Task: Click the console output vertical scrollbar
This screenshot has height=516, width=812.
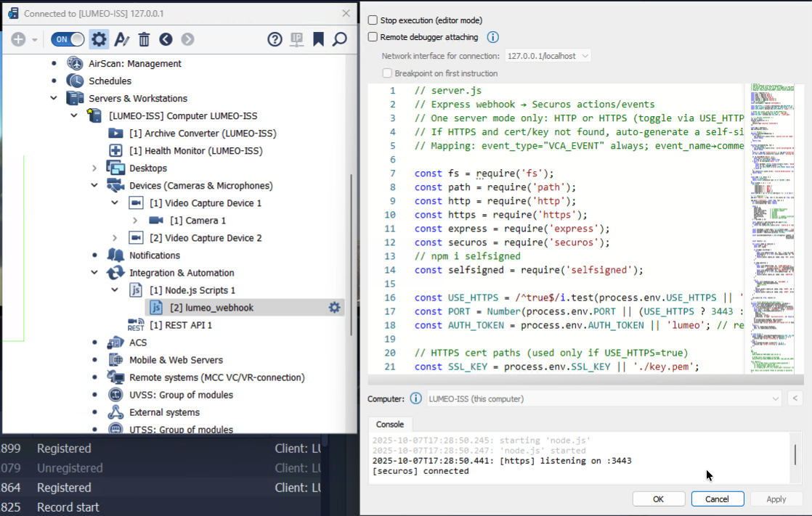Action: click(x=795, y=455)
